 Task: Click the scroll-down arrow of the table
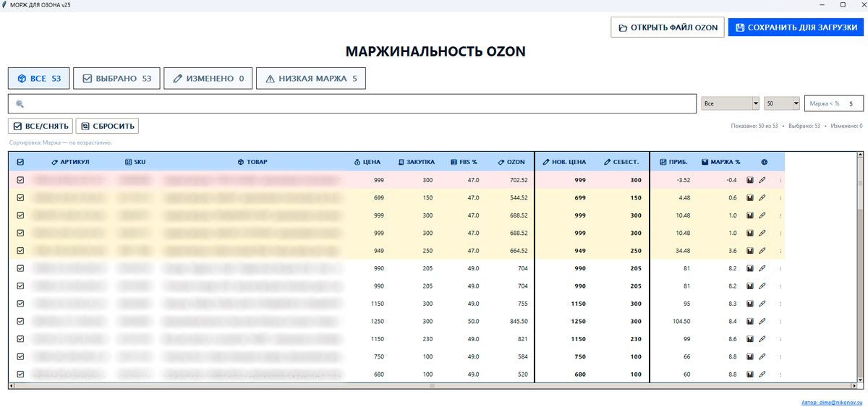coord(859,378)
